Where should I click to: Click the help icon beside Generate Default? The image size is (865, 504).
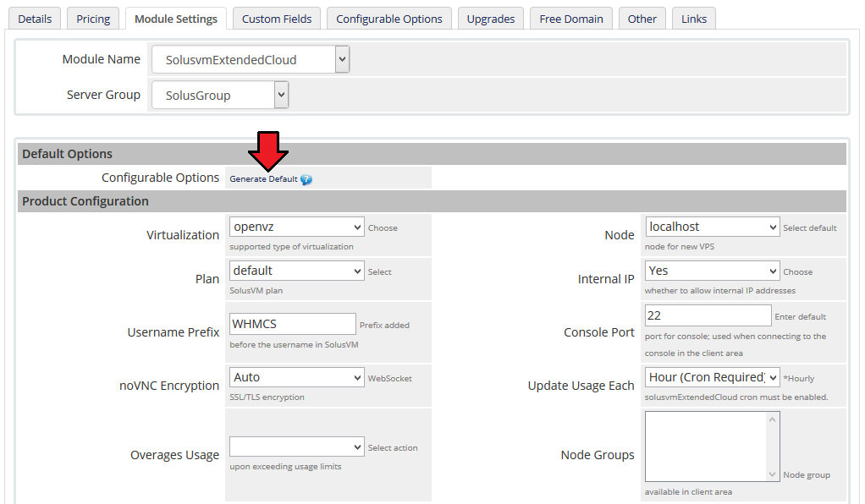(x=306, y=180)
